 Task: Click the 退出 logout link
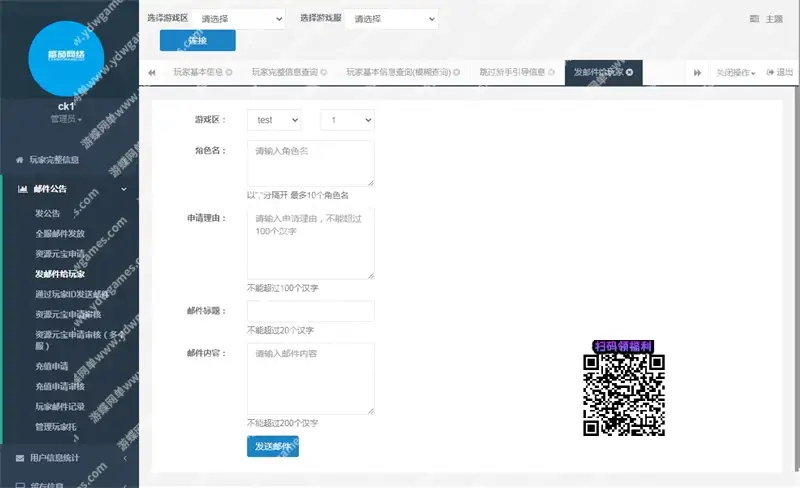tap(780, 72)
